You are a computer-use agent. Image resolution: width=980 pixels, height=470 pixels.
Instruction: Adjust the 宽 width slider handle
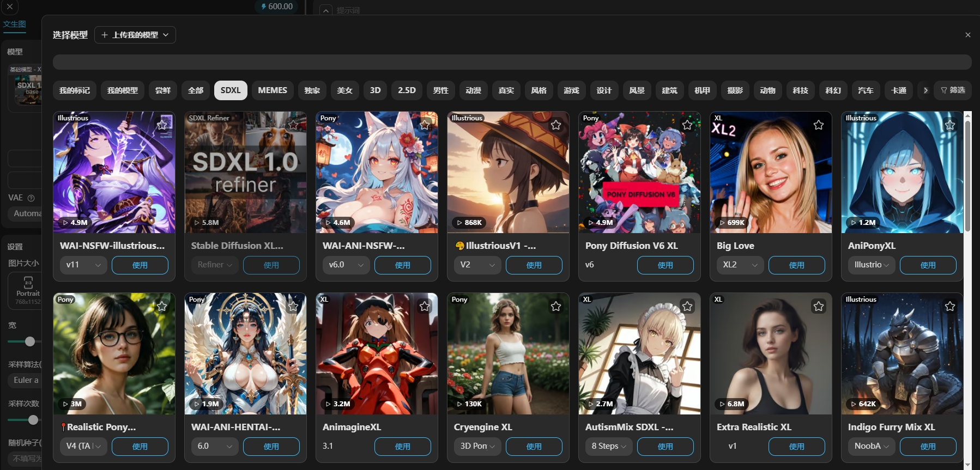pyautogui.click(x=30, y=341)
